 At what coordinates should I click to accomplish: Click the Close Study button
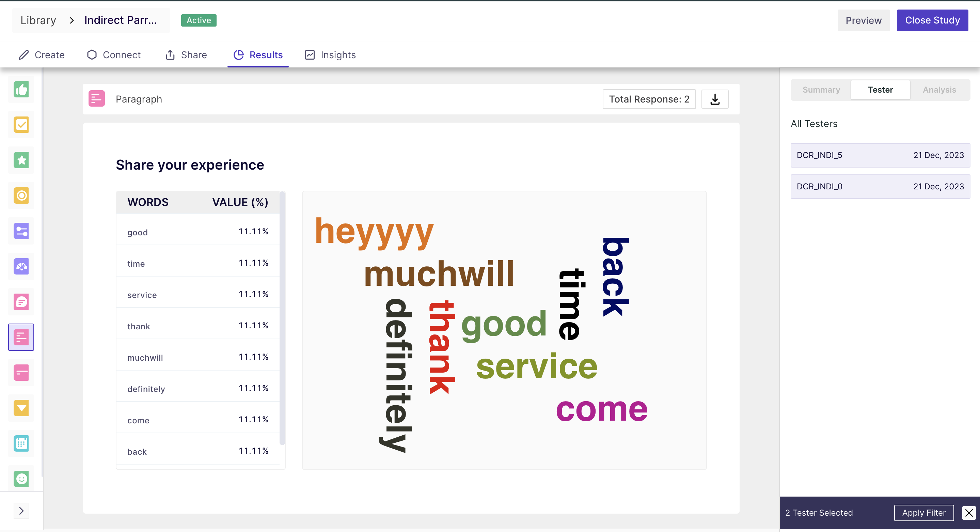pos(932,20)
